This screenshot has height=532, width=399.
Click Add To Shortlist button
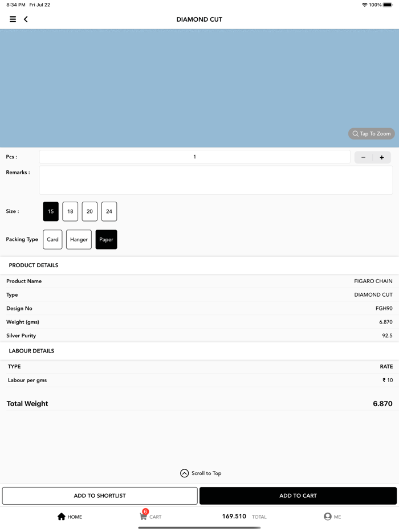100,496
